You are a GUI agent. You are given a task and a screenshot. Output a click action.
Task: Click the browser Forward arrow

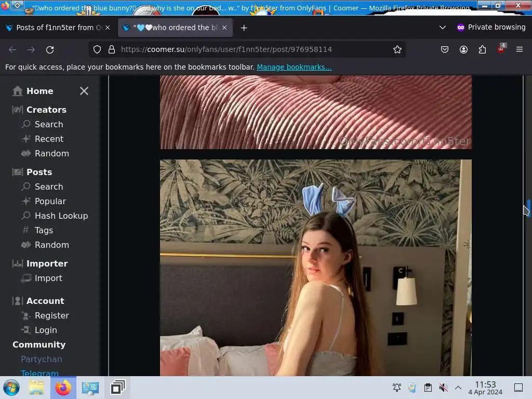31,49
